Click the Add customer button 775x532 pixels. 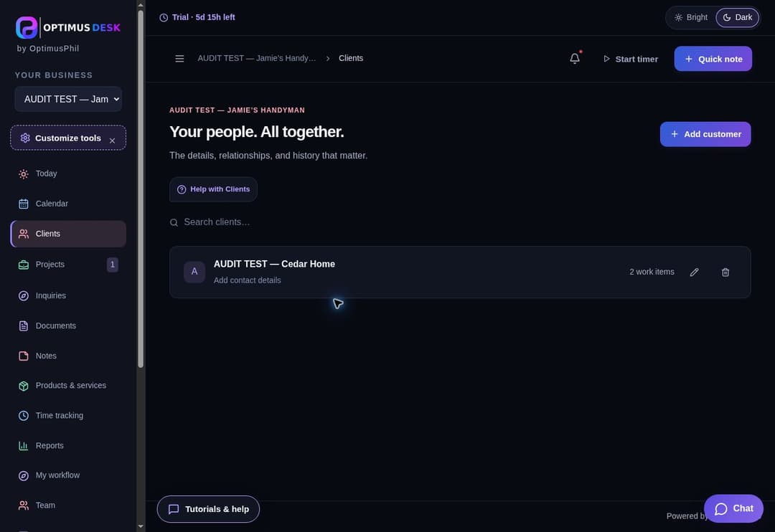click(x=705, y=134)
